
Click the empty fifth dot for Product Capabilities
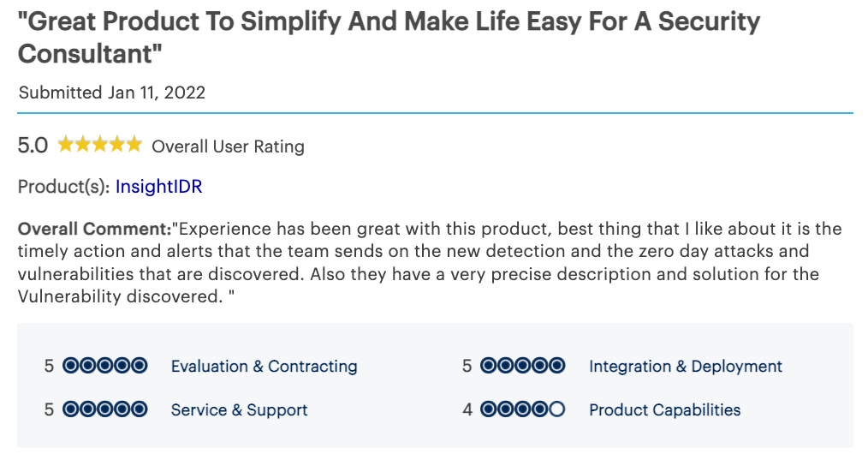[x=557, y=409]
